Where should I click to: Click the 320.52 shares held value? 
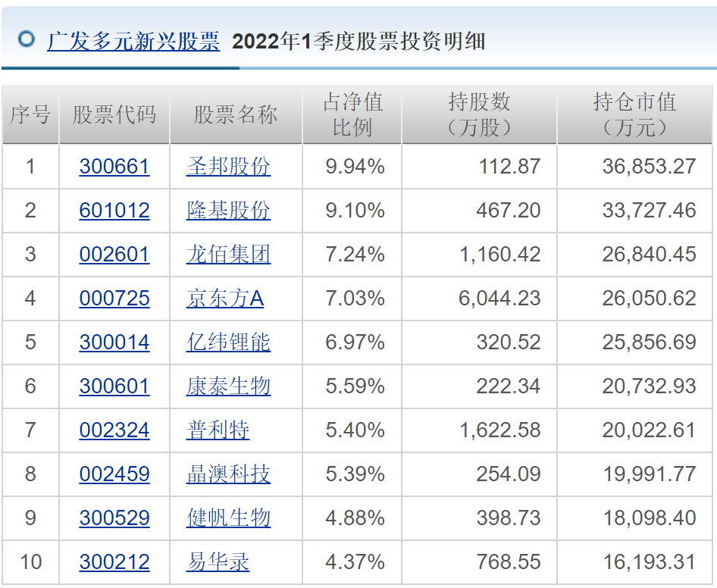click(509, 342)
